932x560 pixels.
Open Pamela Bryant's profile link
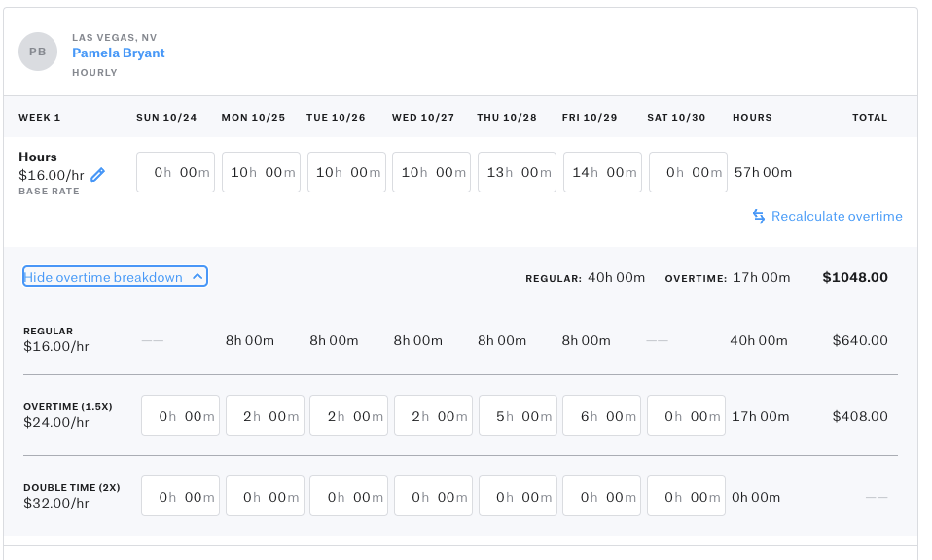pyautogui.click(x=119, y=52)
